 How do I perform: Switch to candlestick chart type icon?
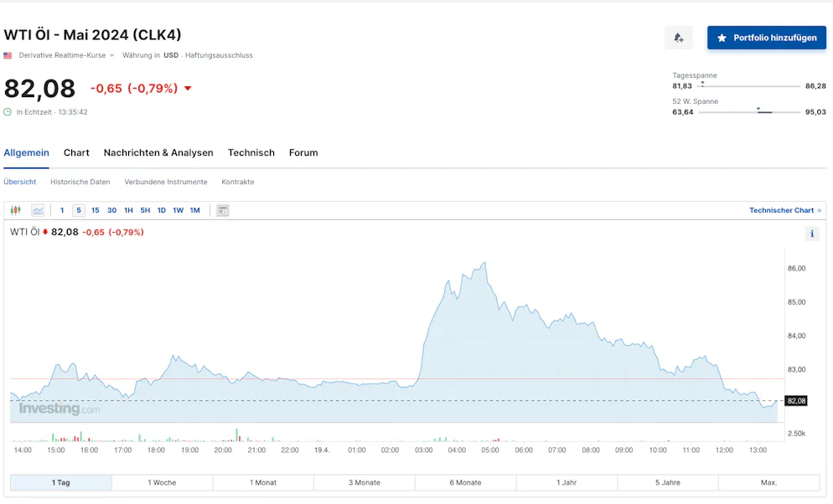15,210
